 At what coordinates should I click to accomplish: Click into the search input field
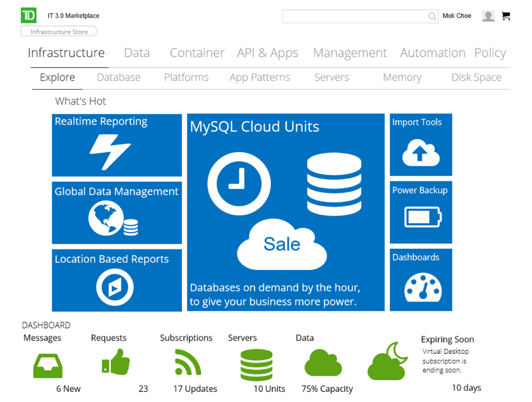353,16
